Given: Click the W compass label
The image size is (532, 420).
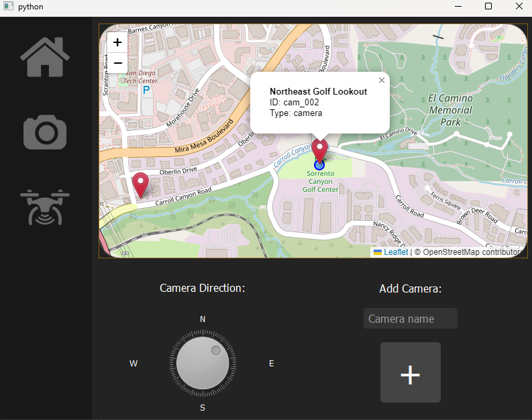Looking at the screenshot, I should click(x=134, y=364).
